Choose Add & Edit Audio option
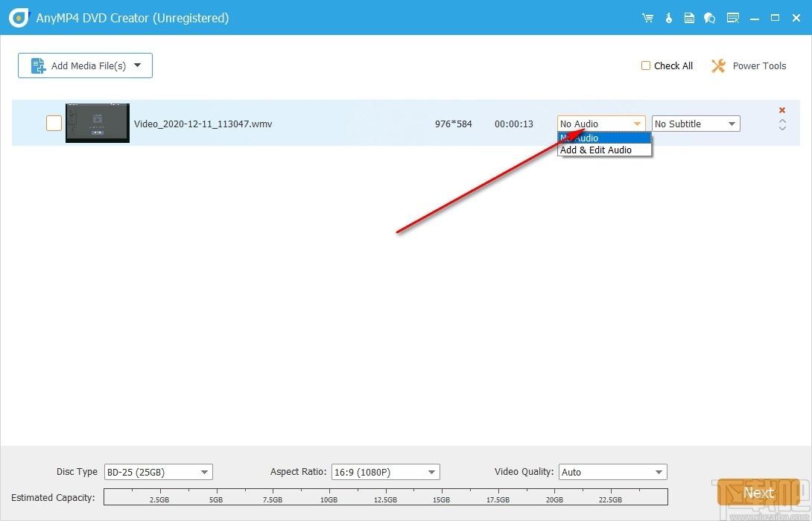The height and width of the screenshot is (521, 812). [604, 150]
